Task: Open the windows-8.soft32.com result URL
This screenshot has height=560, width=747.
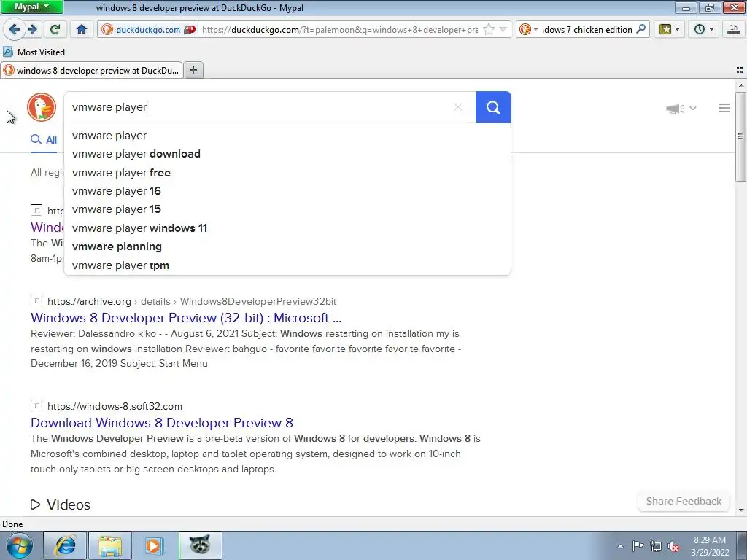Action: [115, 406]
